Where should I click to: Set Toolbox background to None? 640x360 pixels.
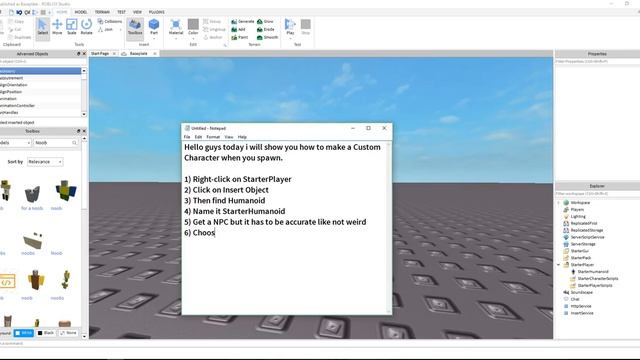(x=68, y=333)
